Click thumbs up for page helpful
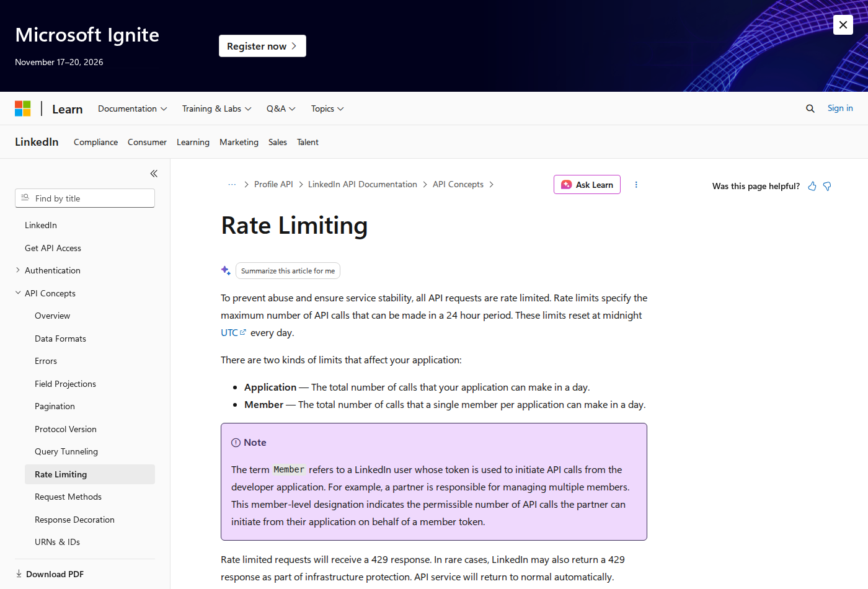The width and height of the screenshot is (868, 589). pyautogui.click(x=812, y=186)
